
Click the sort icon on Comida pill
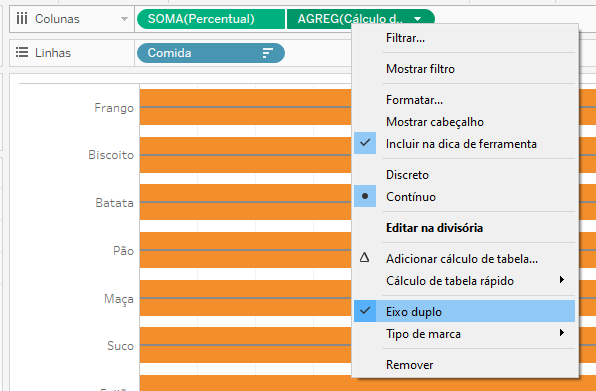pyautogui.click(x=268, y=53)
